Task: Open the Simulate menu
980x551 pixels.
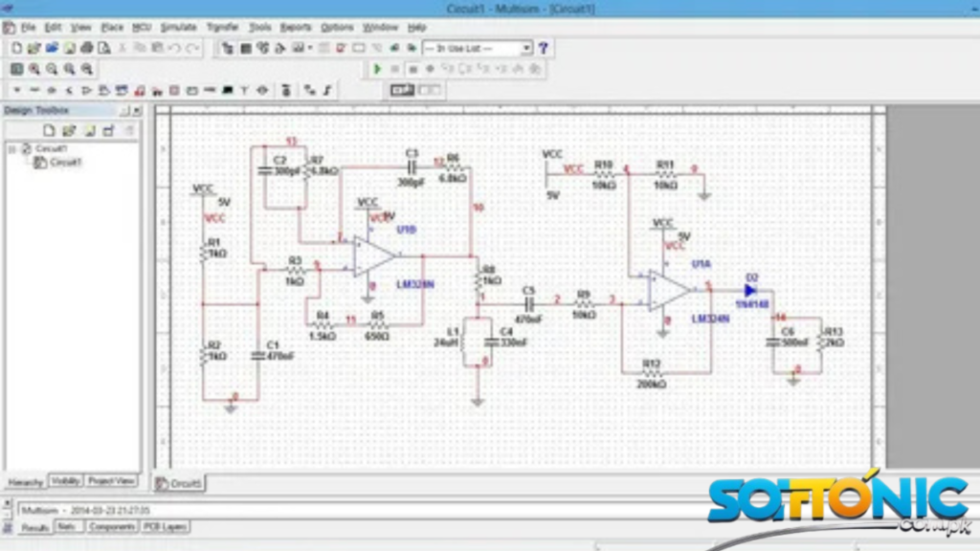Action: (x=179, y=28)
